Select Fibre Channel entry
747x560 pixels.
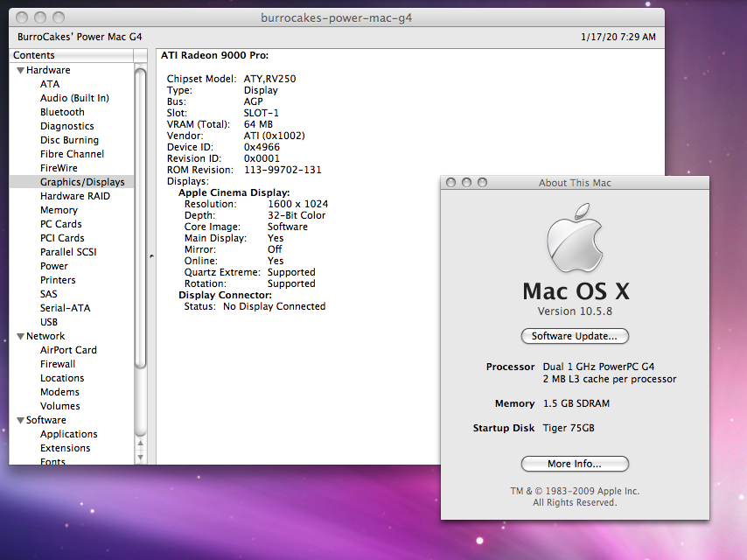tap(72, 154)
